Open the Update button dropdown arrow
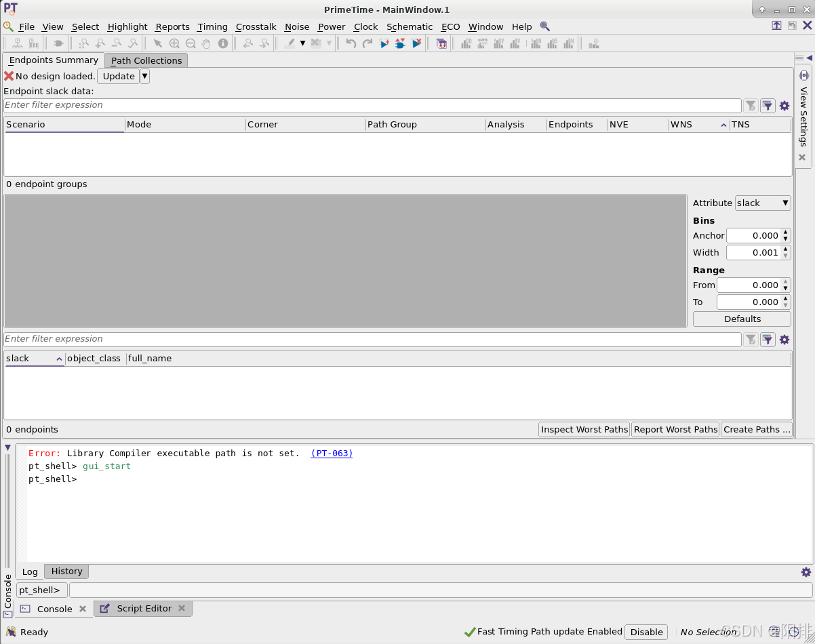 [x=144, y=77]
